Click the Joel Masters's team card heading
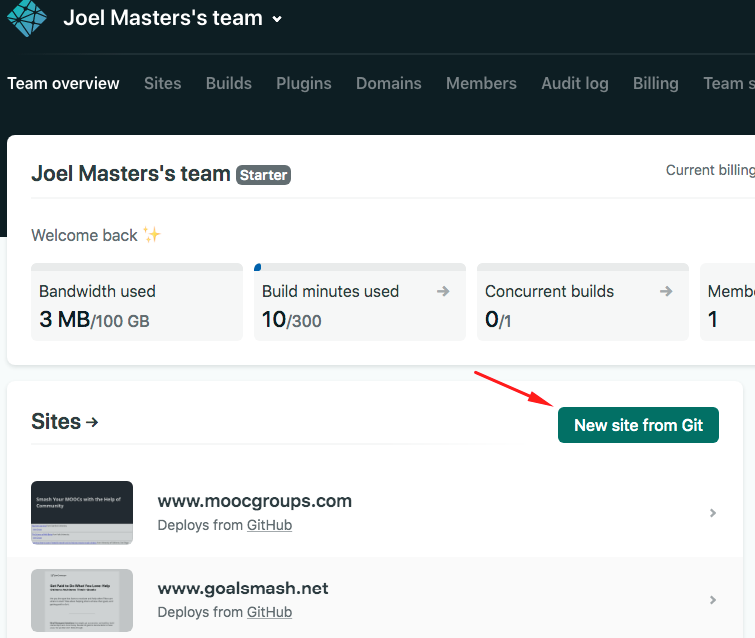 (131, 173)
